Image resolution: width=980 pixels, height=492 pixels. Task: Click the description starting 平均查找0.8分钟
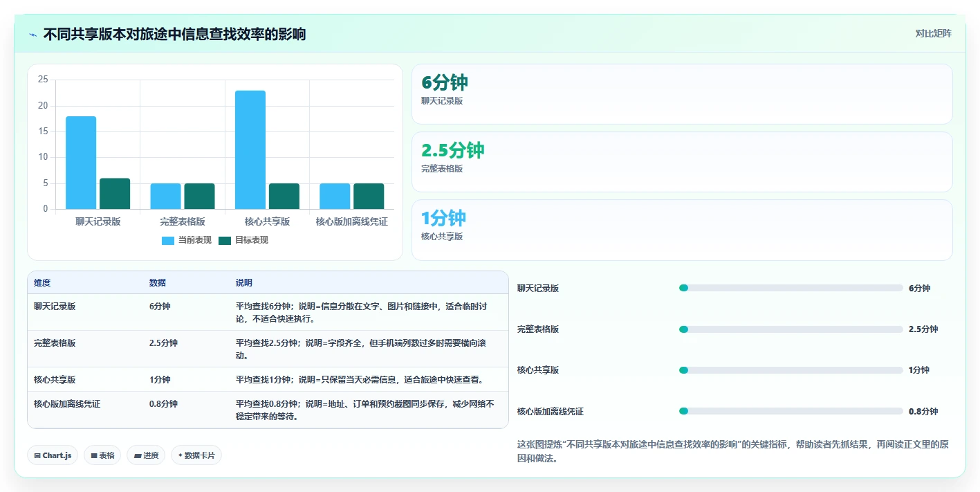pos(367,410)
